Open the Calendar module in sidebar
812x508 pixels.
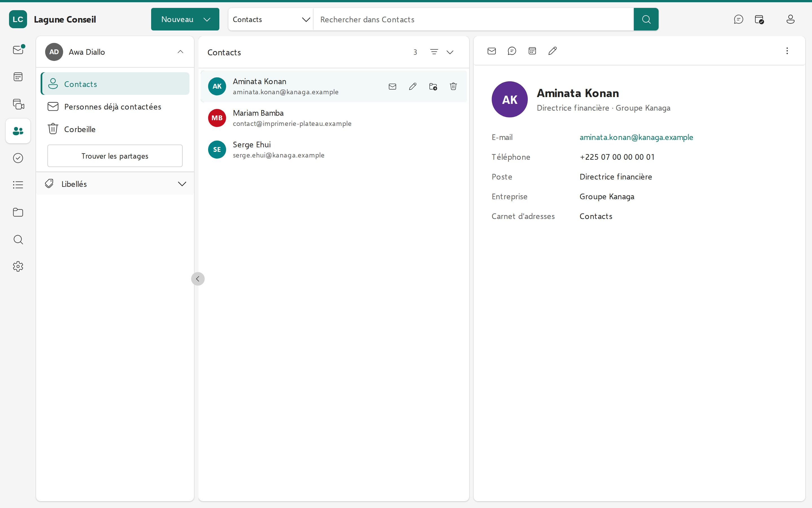(x=18, y=77)
